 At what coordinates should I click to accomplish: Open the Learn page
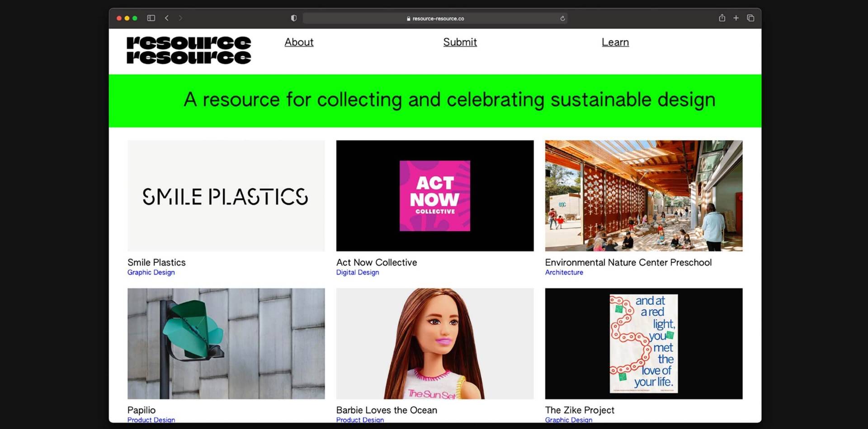(615, 42)
